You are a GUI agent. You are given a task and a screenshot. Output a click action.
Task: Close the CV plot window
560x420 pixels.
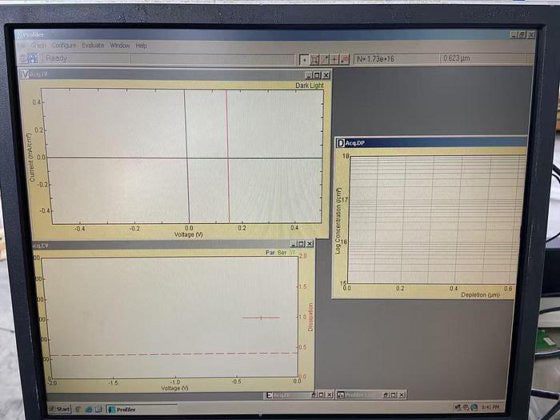point(310,244)
